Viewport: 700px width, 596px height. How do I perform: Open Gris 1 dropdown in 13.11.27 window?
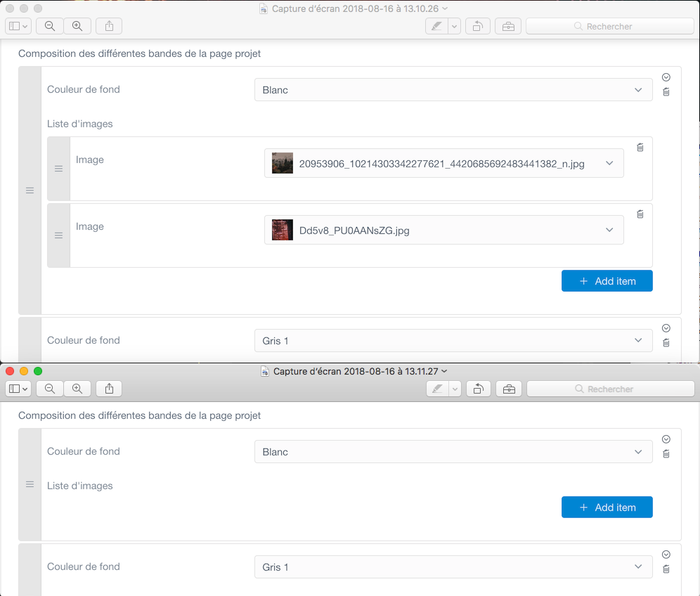[x=453, y=567]
